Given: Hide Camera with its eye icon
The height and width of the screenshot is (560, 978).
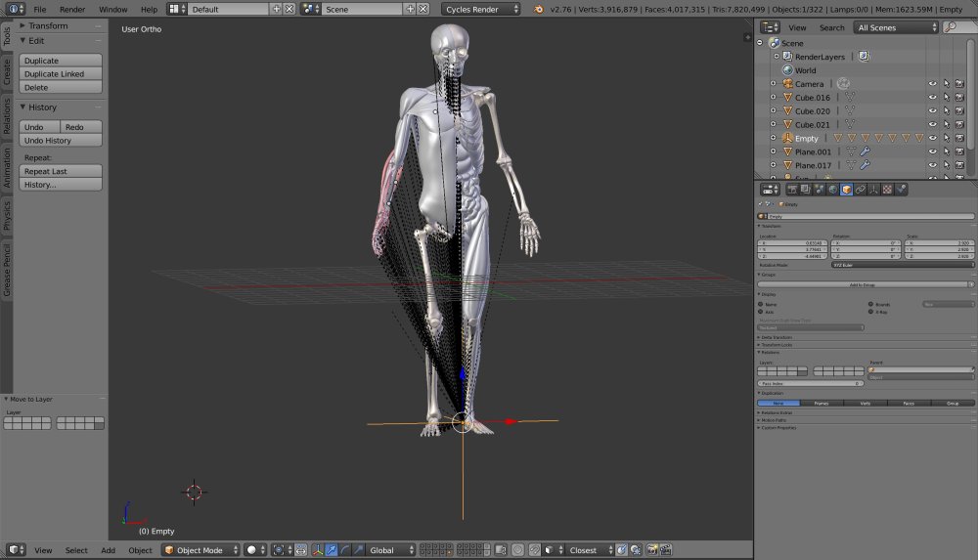Looking at the screenshot, I should [932, 84].
